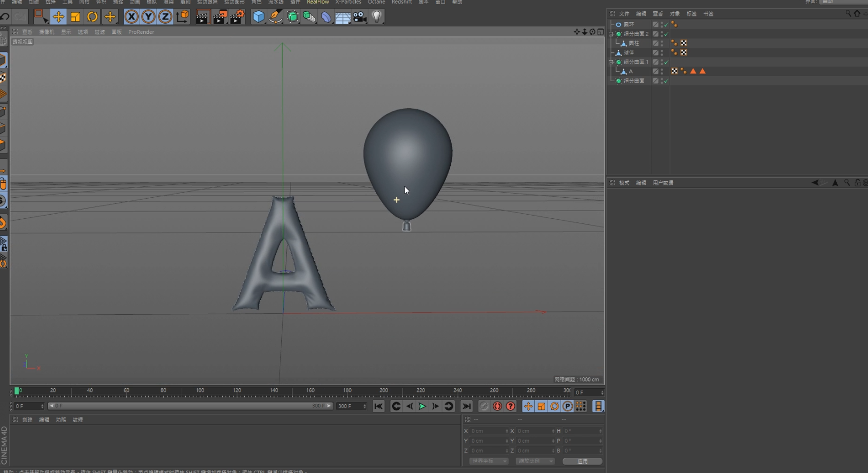Screen dimensions: 868x473
Task: Select the 圆柱 object in the tree
Action: (634, 43)
